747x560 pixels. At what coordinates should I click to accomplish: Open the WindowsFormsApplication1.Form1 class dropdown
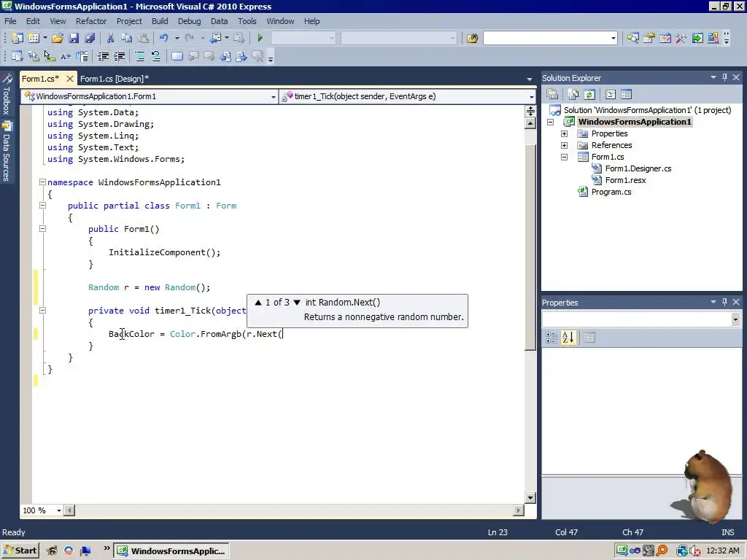tap(274, 97)
